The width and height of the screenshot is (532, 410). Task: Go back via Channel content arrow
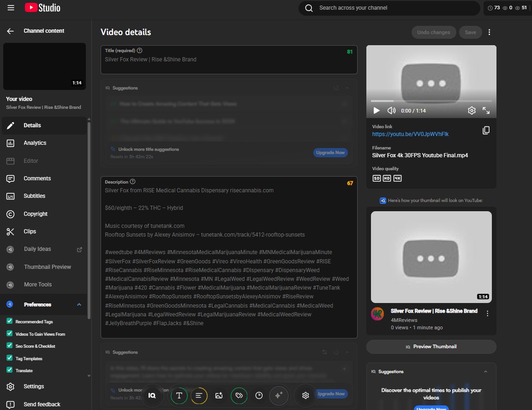pyautogui.click(x=10, y=31)
